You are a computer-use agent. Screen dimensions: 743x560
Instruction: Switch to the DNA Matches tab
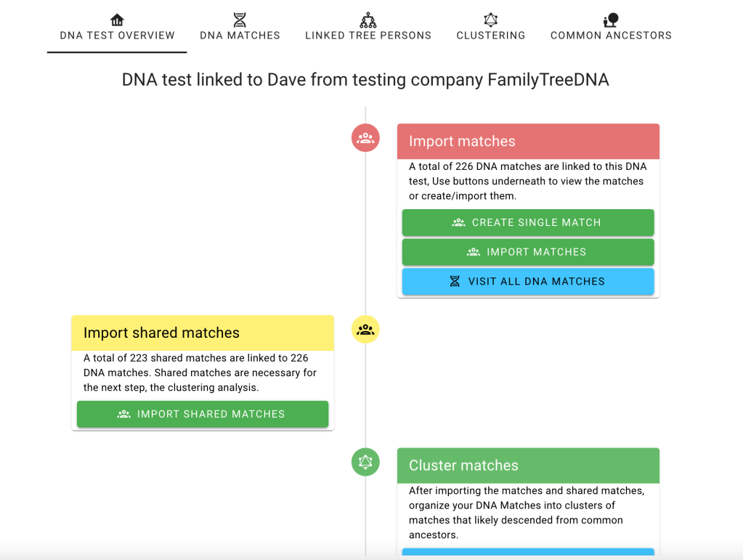240,35
